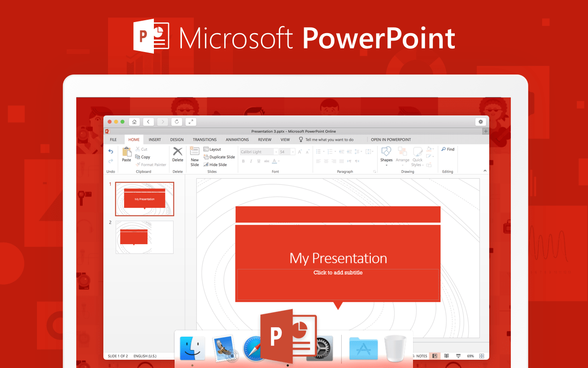Screen dimensions: 588x368
Task: Switch to Normal view in status bar
Action: point(435,356)
